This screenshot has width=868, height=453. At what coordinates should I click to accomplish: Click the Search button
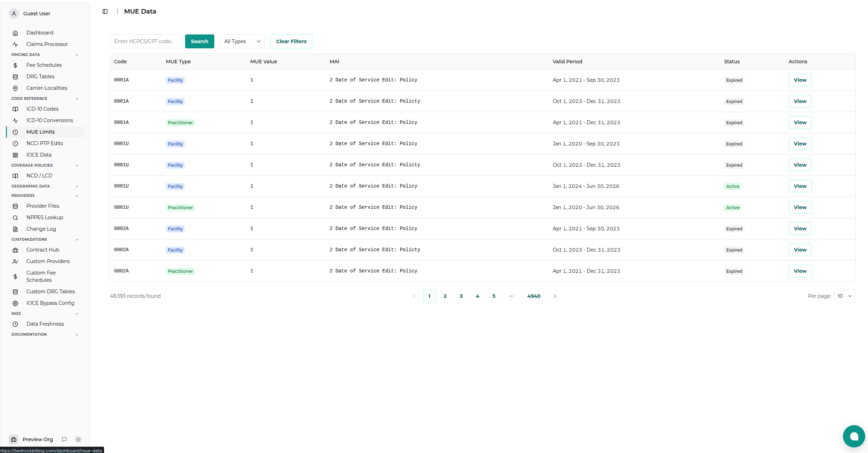(x=200, y=41)
